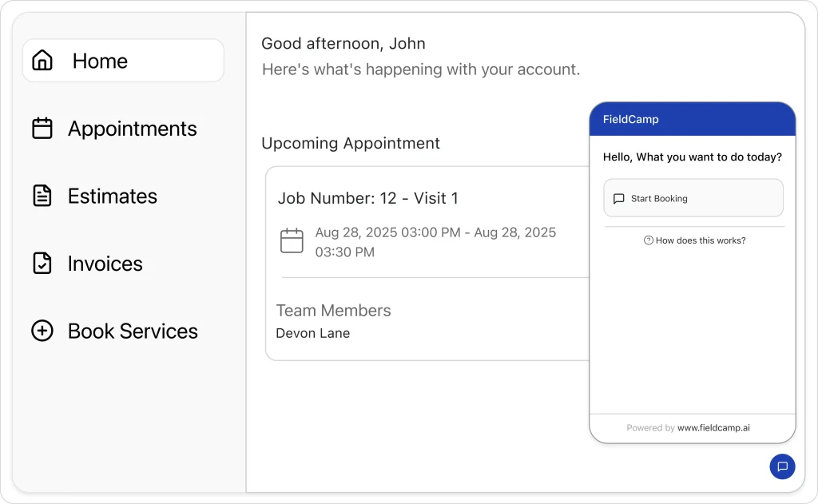This screenshot has width=818, height=504.
Task: Click the "How does this works?" link text
Action: (x=701, y=240)
